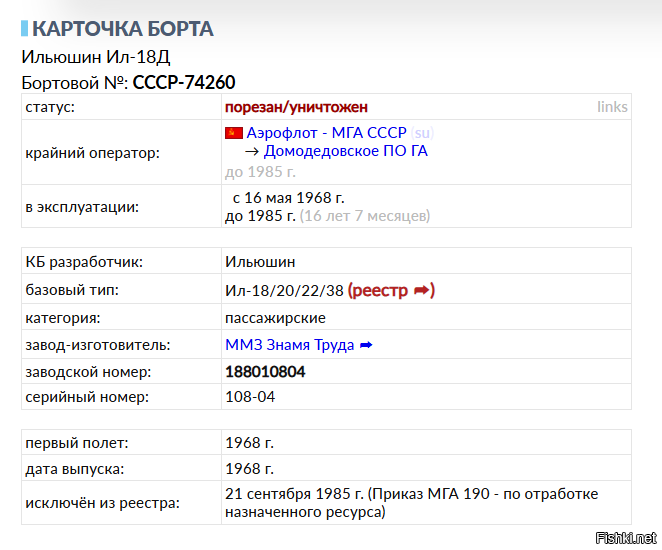Click the статус: row label
The width and height of the screenshot is (662, 550).
point(50,107)
